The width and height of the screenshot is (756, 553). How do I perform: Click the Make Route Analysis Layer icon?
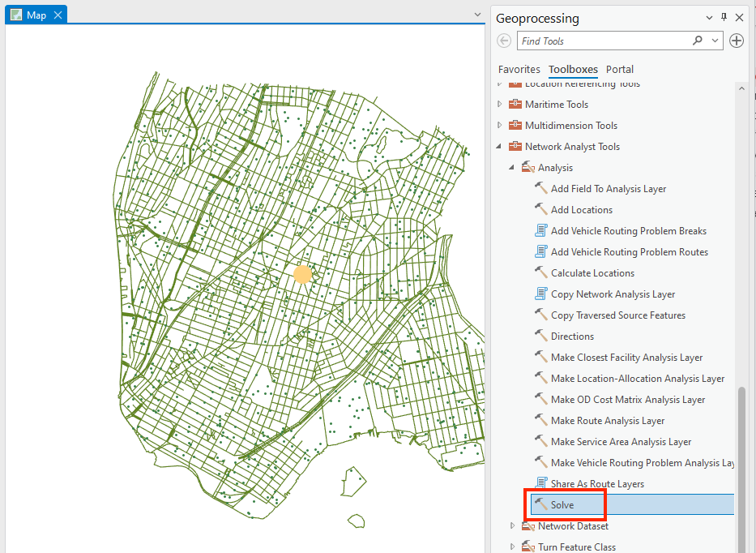tap(541, 420)
